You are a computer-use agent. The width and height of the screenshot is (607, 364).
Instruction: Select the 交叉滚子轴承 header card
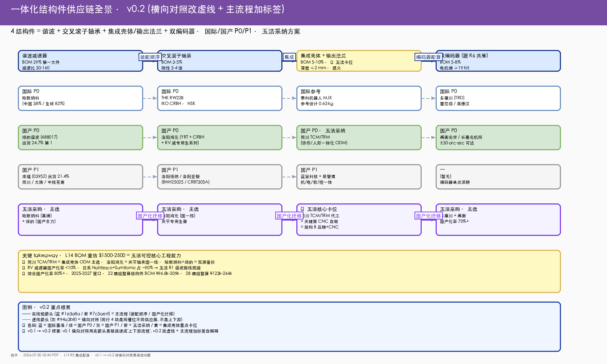[x=220, y=61]
